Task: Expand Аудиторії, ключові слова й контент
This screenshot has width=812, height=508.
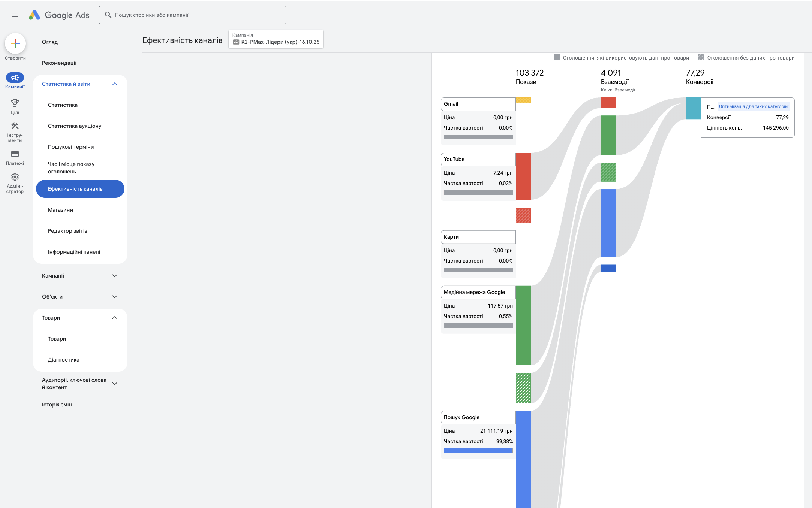Action: click(115, 384)
